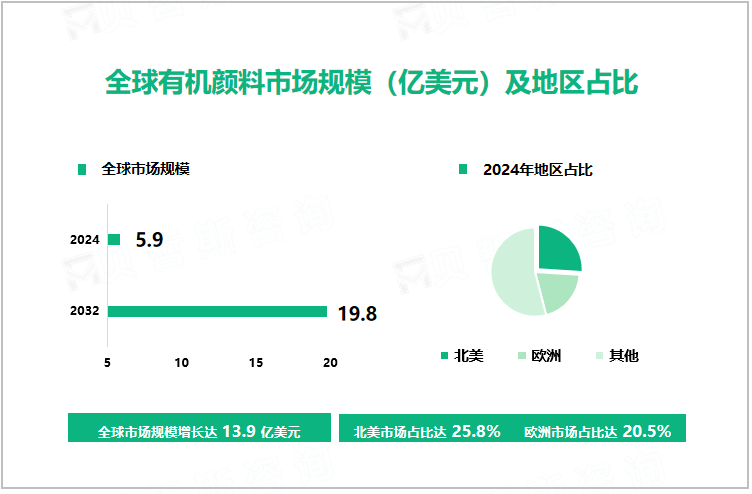The width and height of the screenshot is (752, 494).
Task: Click the 2024年地区占比 heading
Action: pyautogui.click(x=538, y=170)
